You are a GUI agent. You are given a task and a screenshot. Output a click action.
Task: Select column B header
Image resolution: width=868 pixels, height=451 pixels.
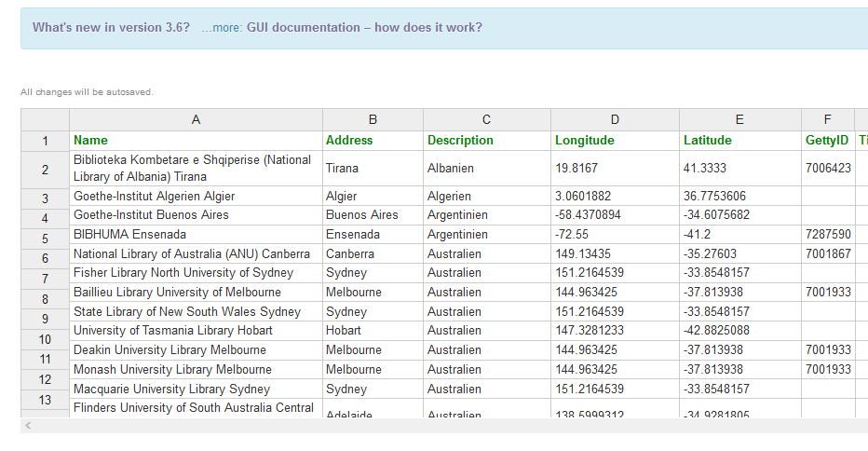373,119
